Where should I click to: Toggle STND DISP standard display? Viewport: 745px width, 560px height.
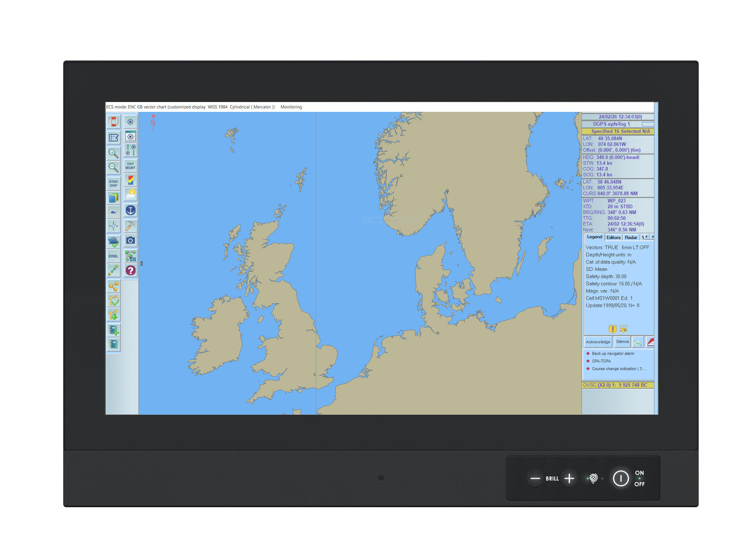coord(114,183)
